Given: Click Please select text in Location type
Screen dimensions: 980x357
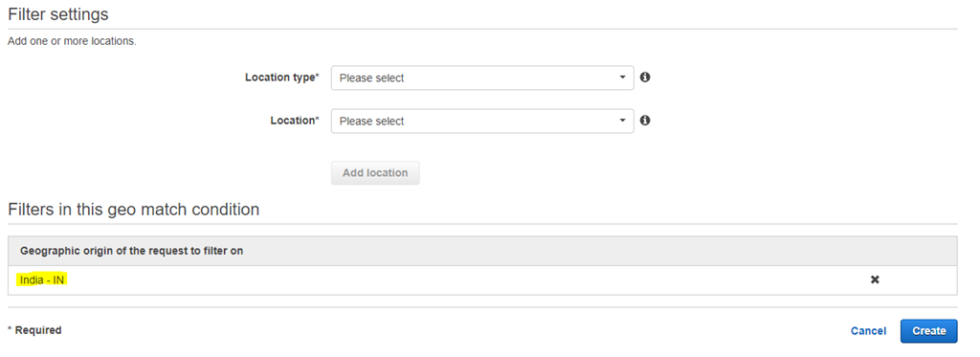Looking at the screenshot, I should (x=372, y=78).
